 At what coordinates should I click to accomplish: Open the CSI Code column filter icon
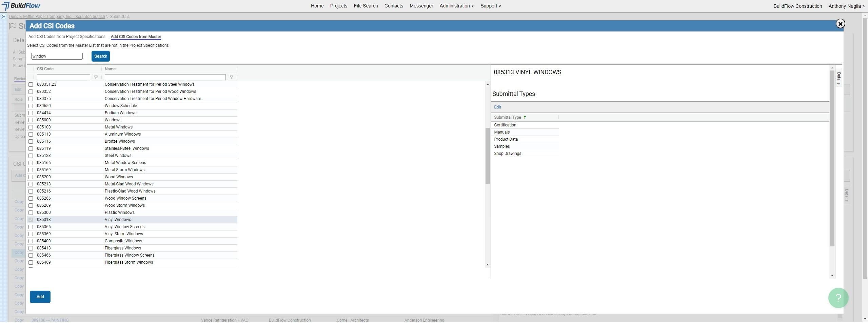click(96, 77)
